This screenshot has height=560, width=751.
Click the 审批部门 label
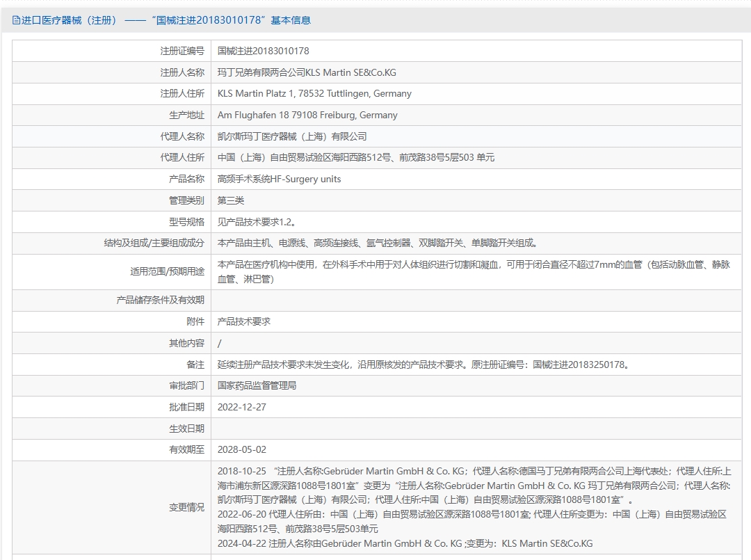(x=186, y=385)
